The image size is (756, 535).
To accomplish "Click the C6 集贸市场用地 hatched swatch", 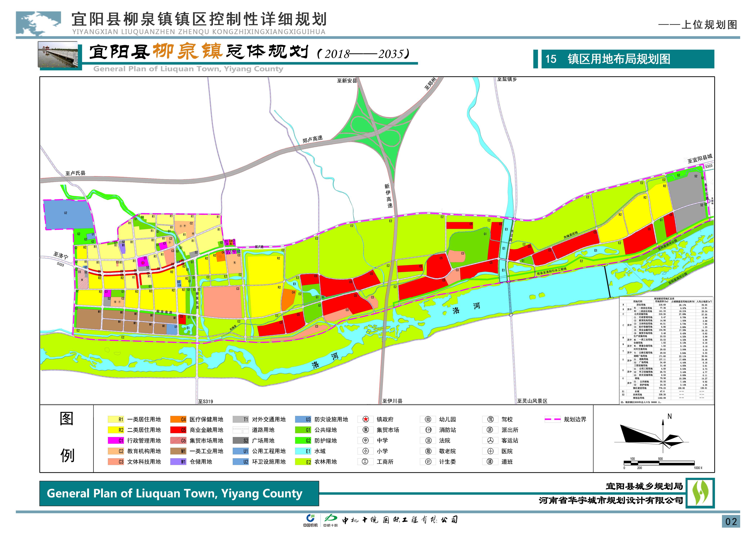I will pos(178,440).
